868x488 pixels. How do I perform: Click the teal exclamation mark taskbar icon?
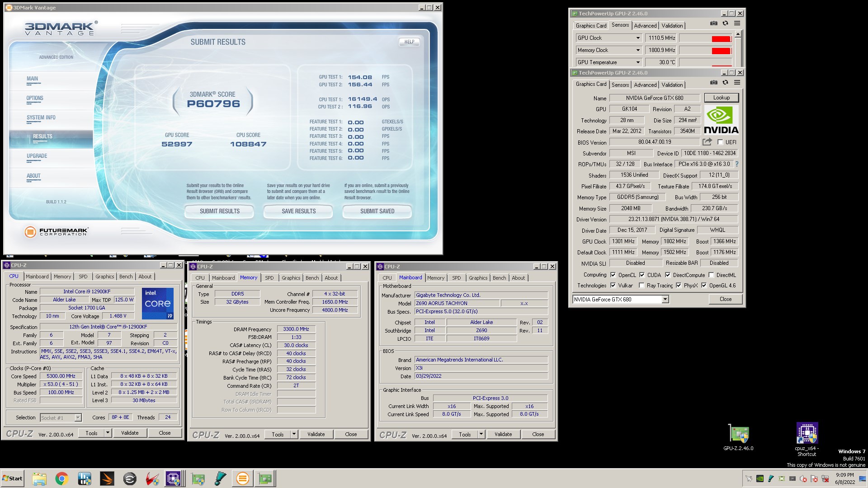point(220,479)
